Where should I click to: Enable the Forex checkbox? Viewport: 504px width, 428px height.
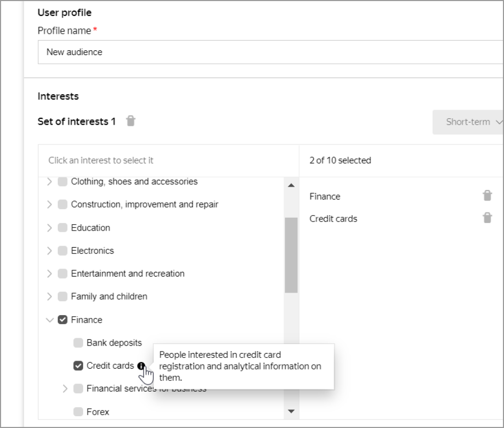[78, 412]
